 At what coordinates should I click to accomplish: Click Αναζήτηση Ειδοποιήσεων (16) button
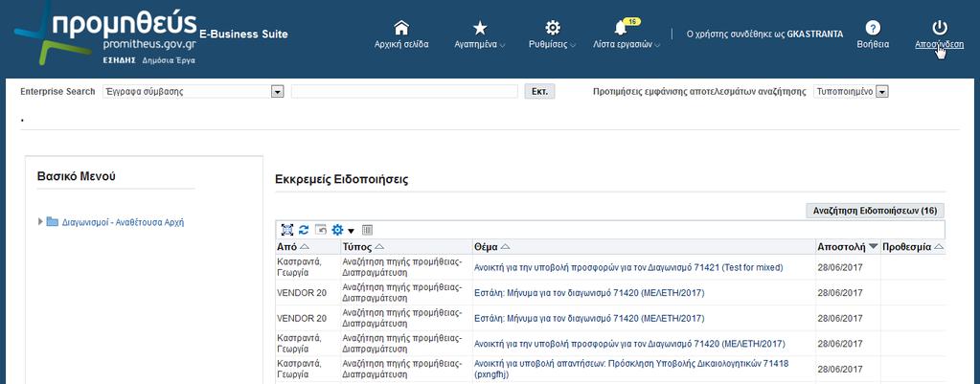[875, 211]
